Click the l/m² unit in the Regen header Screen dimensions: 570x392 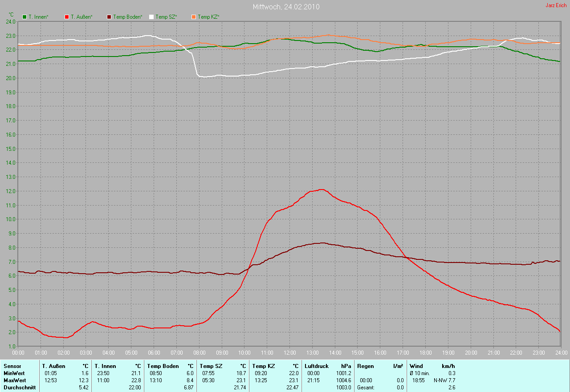point(399,366)
